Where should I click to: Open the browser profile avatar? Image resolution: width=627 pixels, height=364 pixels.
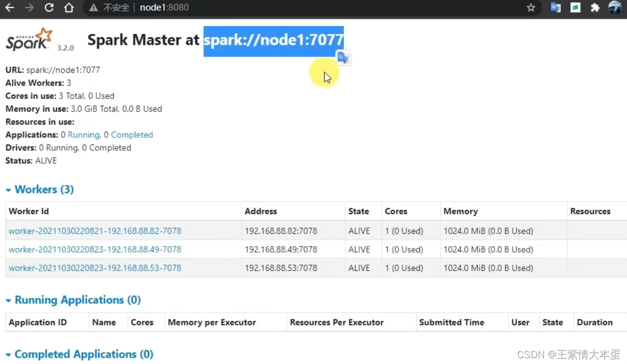[615, 8]
